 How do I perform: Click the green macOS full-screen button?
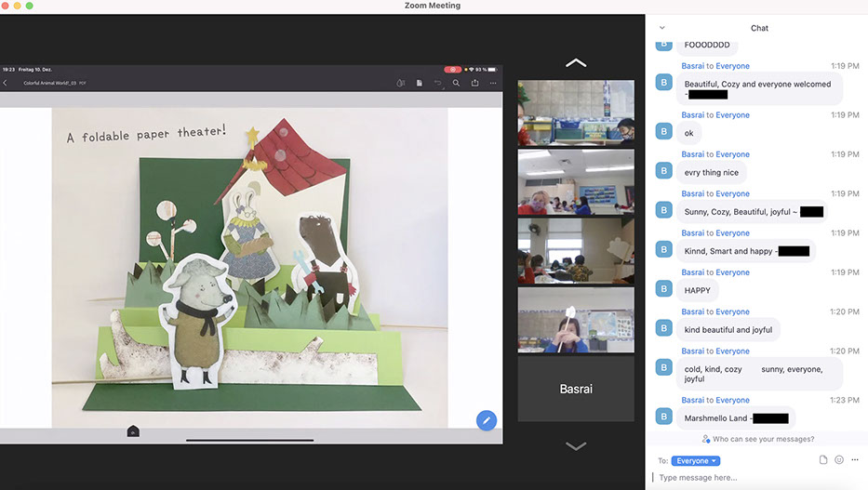[30, 6]
